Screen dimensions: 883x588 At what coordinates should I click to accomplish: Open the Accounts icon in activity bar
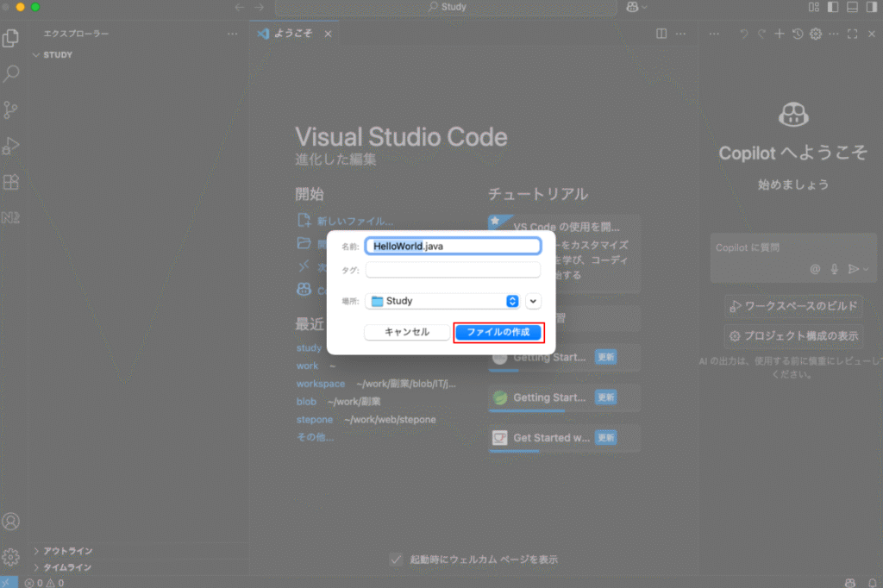tap(10, 522)
